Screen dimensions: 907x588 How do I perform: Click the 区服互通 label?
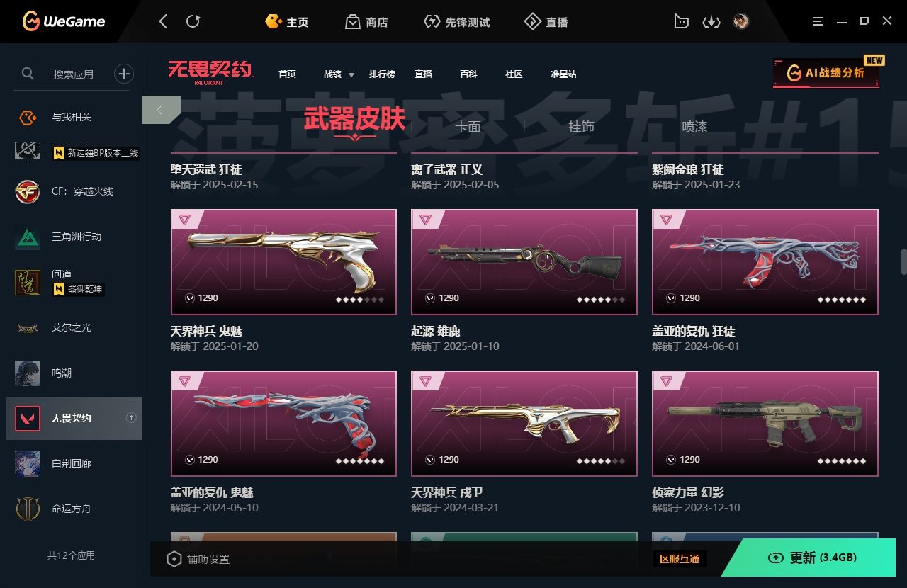coord(680,559)
